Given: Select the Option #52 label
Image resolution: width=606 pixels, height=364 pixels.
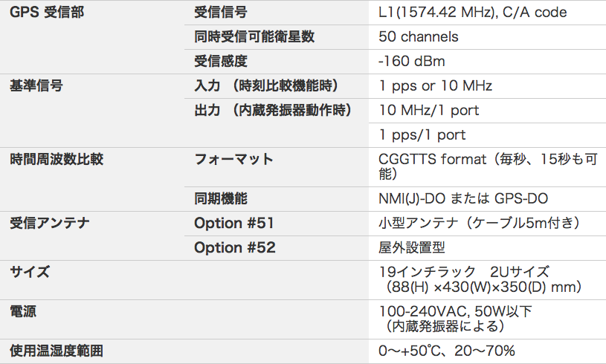Looking at the screenshot, I should click(235, 247).
